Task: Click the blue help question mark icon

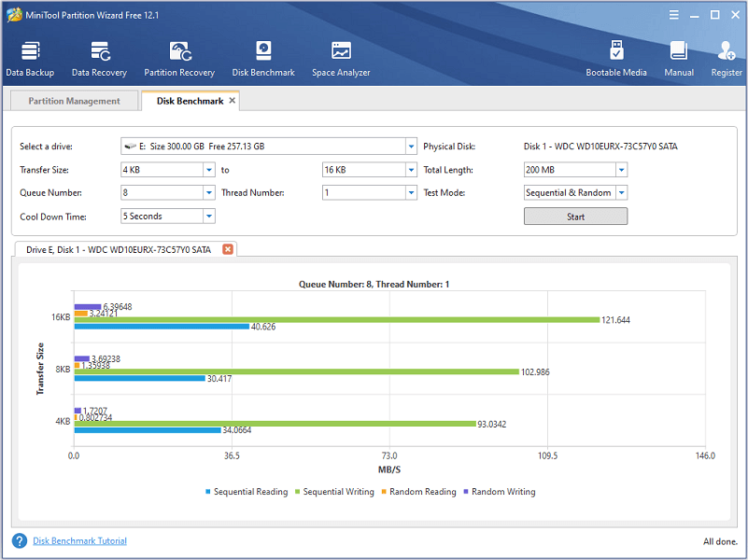Action: (x=20, y=541)
